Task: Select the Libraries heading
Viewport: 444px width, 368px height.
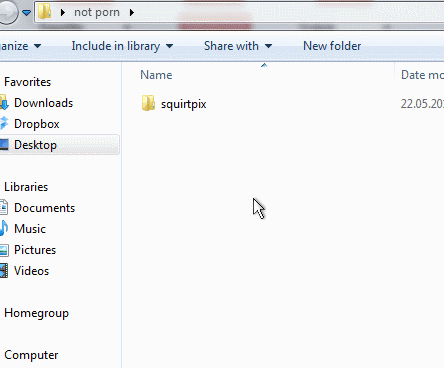Action: tap(26, 187)
